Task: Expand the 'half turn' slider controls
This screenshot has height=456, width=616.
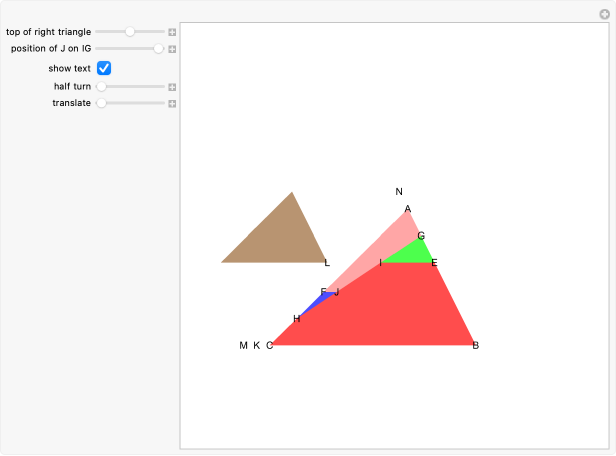Action: tap(172, 87)
